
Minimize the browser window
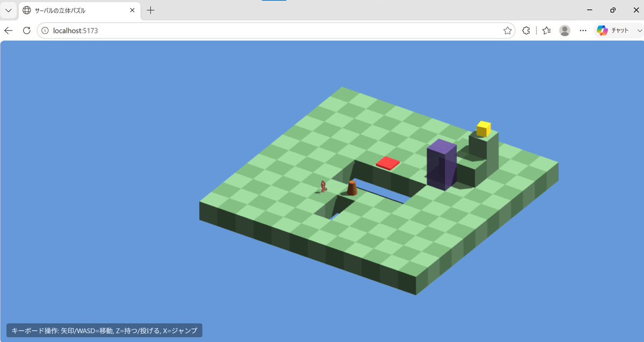coord(590,10)
